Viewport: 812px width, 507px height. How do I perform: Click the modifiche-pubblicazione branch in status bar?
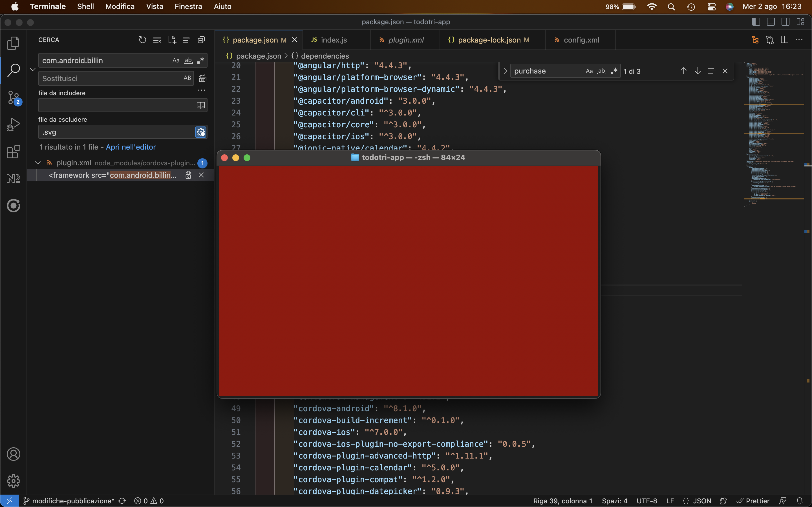coord(69,501)
